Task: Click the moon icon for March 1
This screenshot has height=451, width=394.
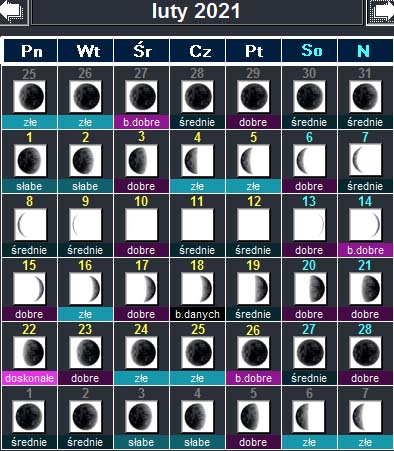Action: [29, 417]
